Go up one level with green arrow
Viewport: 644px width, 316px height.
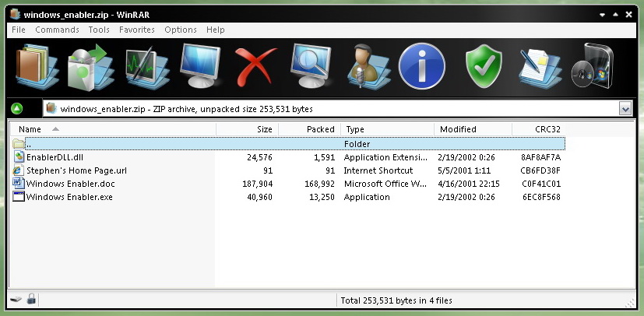(17, 109)
